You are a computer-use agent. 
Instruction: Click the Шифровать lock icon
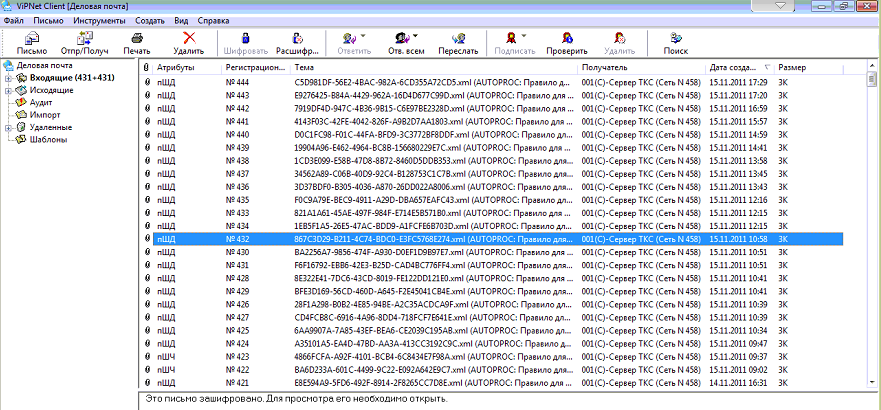(x=246, y=39)
